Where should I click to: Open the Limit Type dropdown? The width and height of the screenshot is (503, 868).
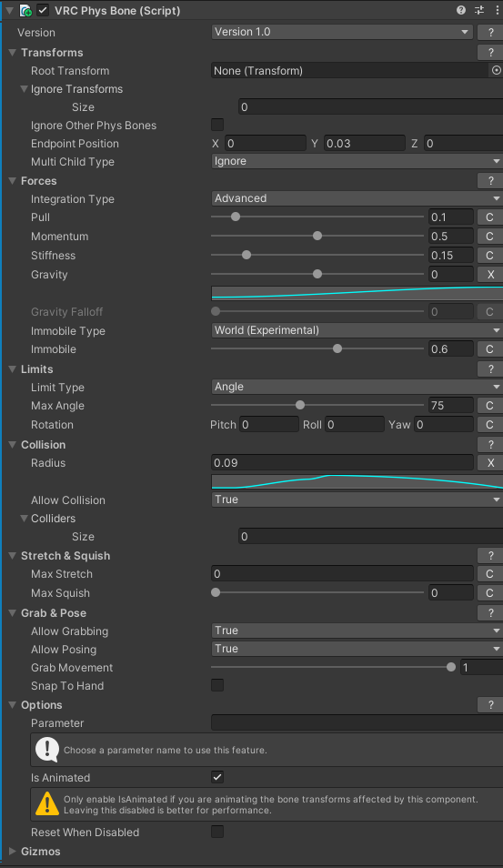point(357,387)
